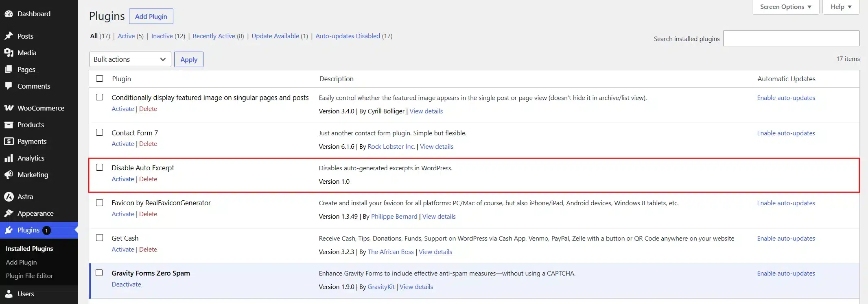
Task: Check the Get Cash plugin checkbox
Action: [99, 238]
